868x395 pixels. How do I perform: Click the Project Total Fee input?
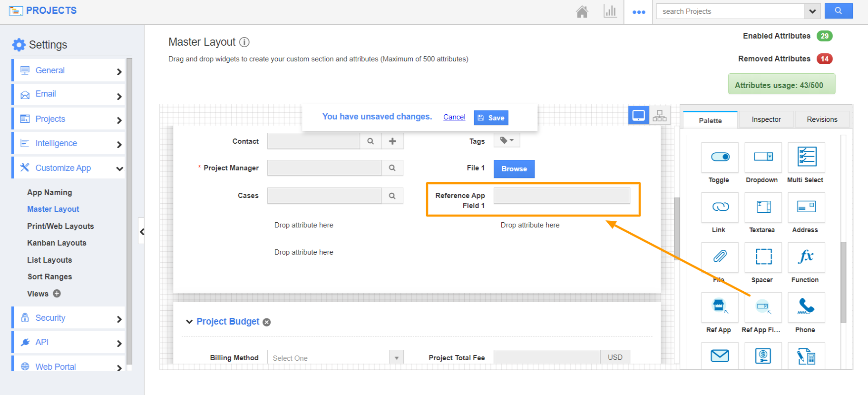pyautogui.click(x=547, y=357)
